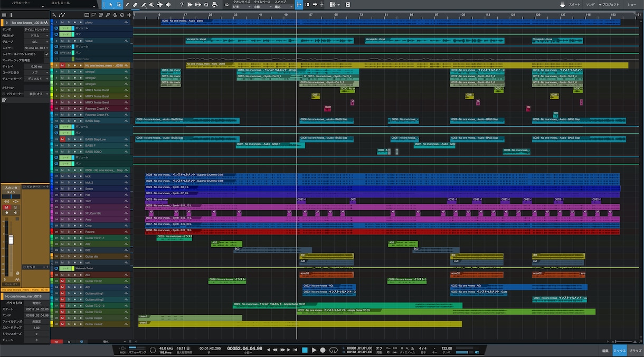Open the ブラウズ tab

635,351
